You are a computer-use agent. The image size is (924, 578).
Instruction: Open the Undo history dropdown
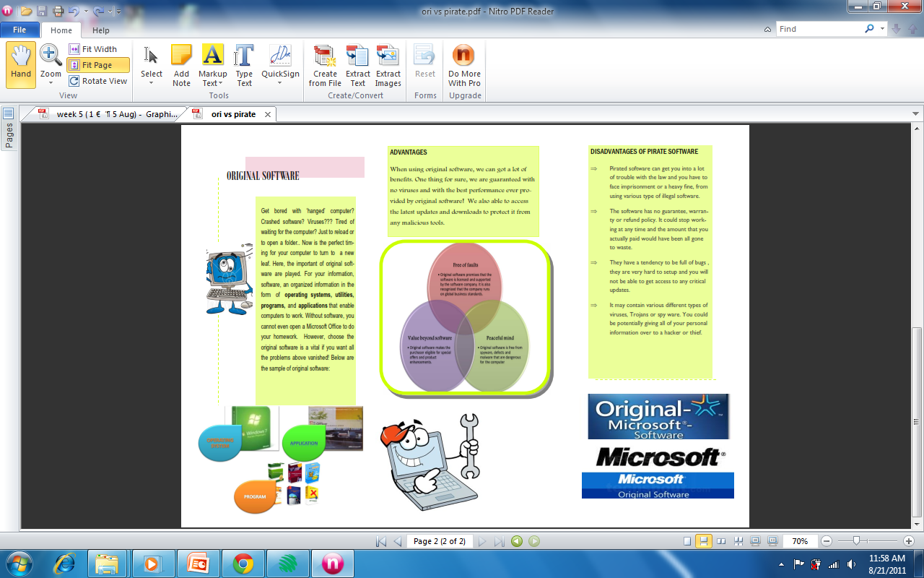click(85, 12)
